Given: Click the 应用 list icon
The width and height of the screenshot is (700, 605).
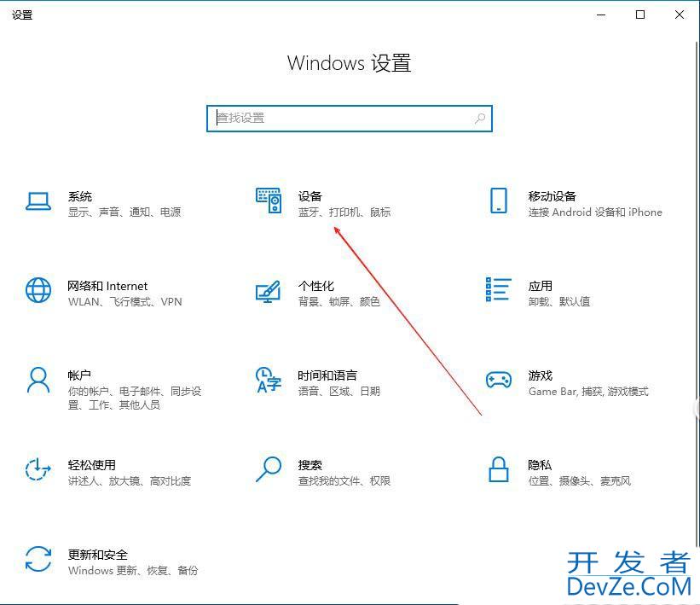Looking at the screenshot, I should pos(498,289).
